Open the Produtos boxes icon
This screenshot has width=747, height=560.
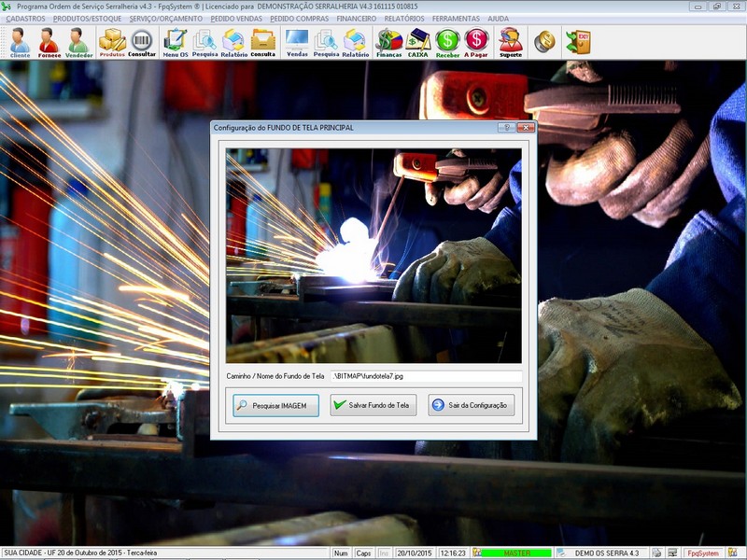(x=112, y=42)
